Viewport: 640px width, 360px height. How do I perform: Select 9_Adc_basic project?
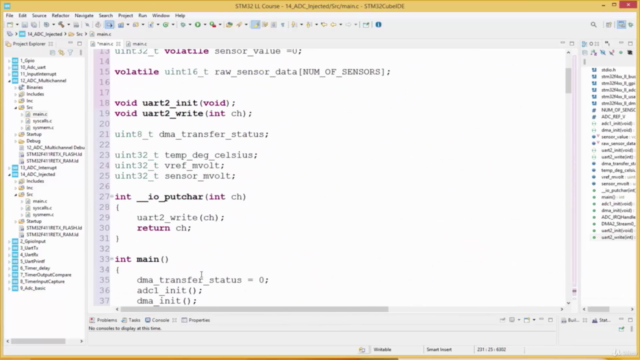tap(33, 288)
